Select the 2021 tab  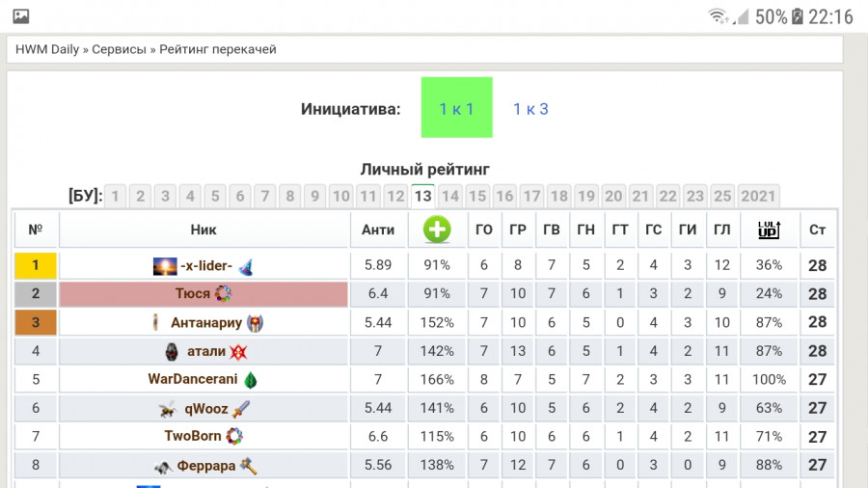pyautogui.click(x=758, y=196)
